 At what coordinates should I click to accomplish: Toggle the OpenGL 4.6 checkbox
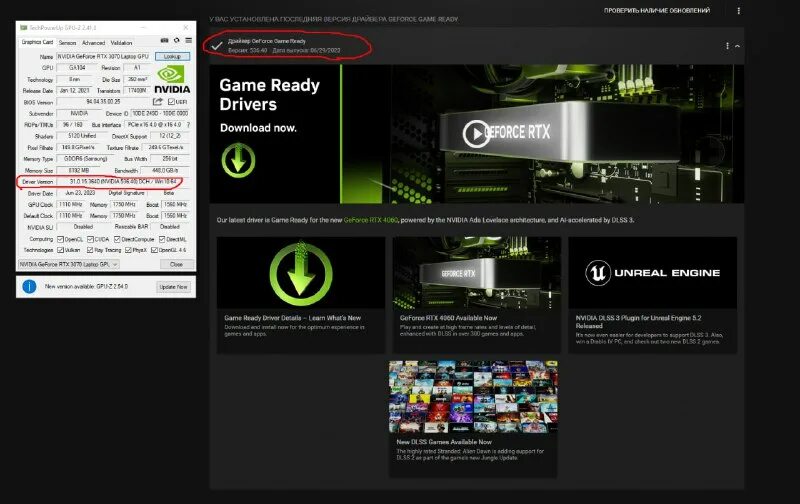click(154, 250)
